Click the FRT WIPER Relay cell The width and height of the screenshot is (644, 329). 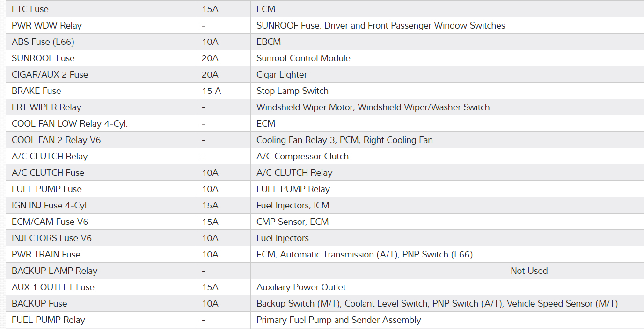46,107
